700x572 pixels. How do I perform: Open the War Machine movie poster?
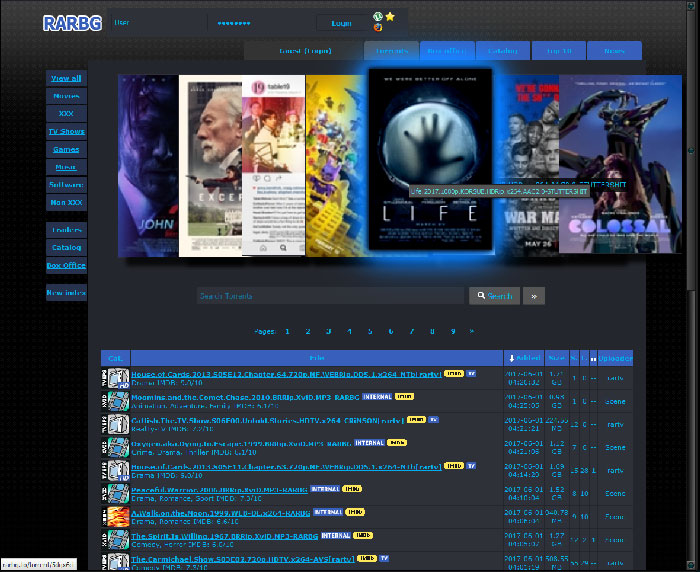pyautogui.click(x=527, y=165)
